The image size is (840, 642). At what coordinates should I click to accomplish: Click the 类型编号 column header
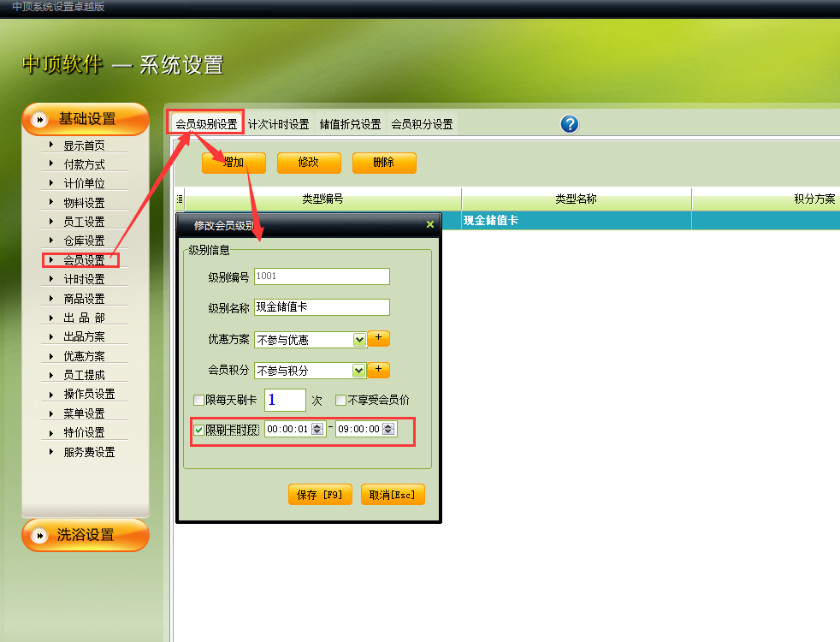pyautogui.click(x=322, y=199)
